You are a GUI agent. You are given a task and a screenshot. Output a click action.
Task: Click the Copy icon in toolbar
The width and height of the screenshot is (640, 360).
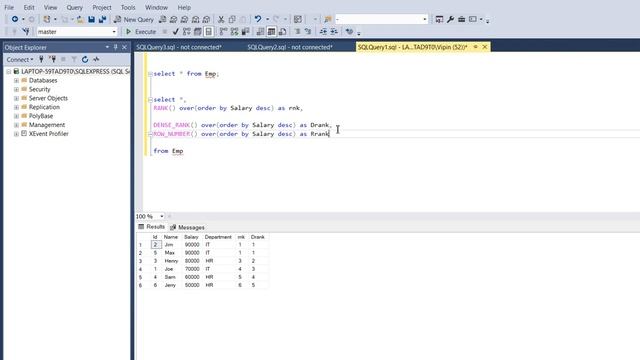click(232, 19)
